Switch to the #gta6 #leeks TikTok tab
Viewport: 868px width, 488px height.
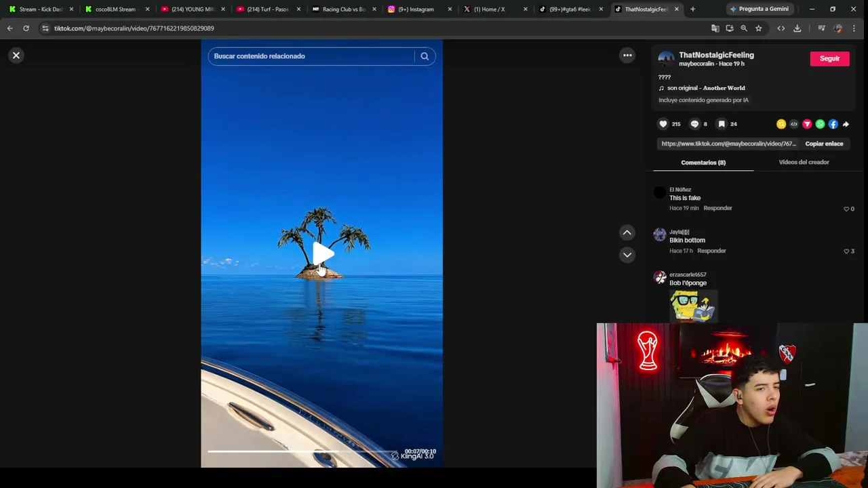coord(570,9)
